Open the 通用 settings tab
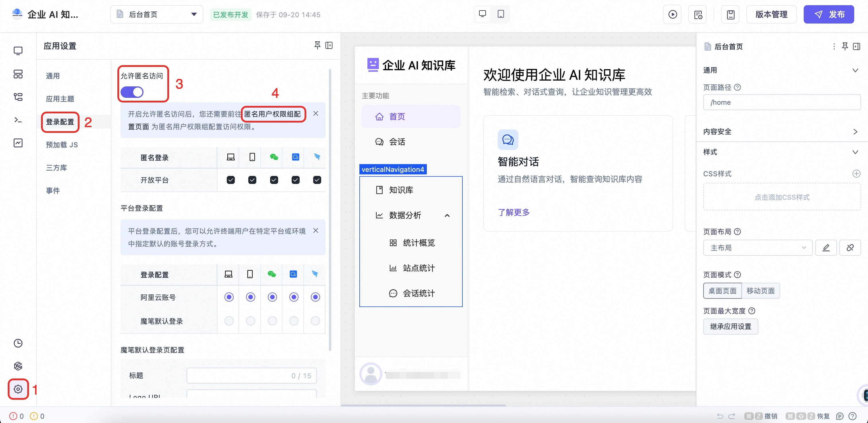This screenshot has width=868, height=423. [x=53, y=76]
